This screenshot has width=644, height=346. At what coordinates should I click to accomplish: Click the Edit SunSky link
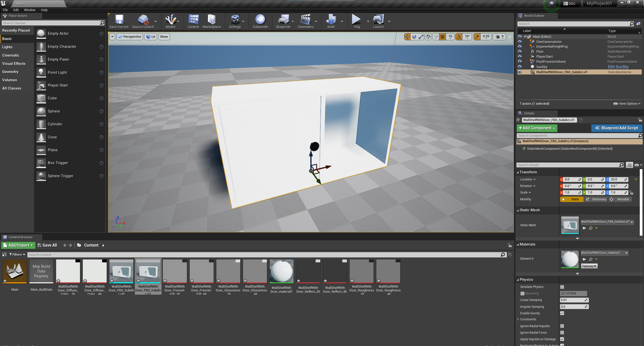click(618, 67)
